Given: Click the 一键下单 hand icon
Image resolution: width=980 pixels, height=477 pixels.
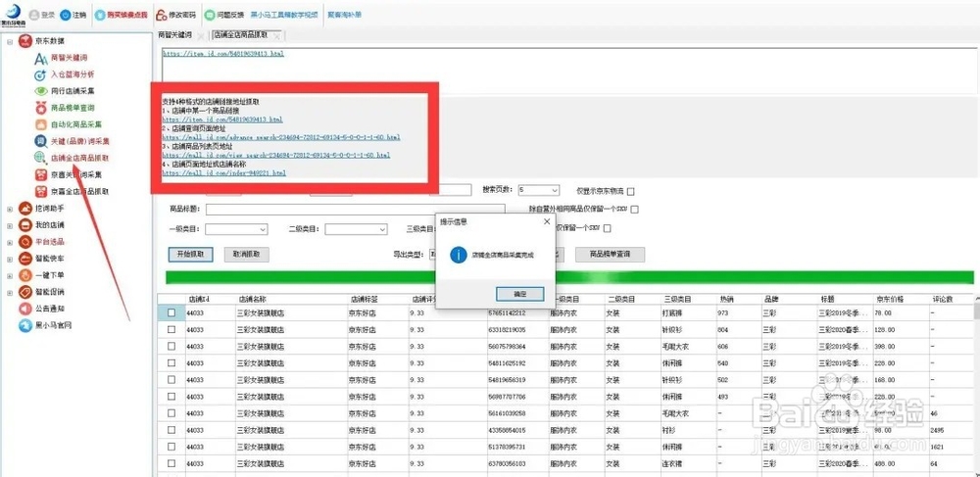Looking at the screenshot, I should pos(25,274).
